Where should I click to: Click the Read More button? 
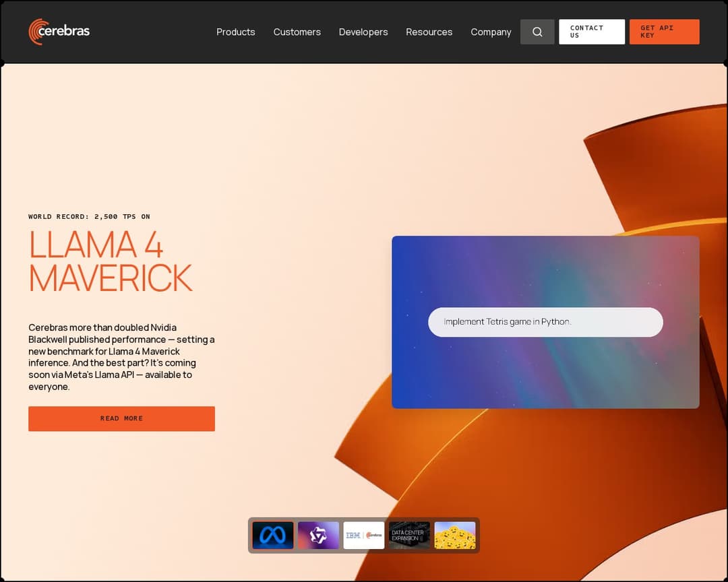(121, 418)
